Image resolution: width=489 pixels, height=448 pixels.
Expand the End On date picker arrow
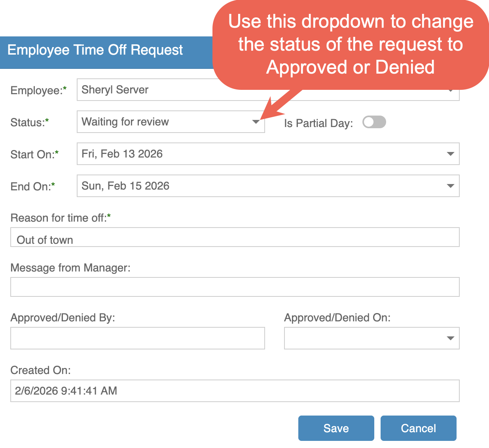450,186
